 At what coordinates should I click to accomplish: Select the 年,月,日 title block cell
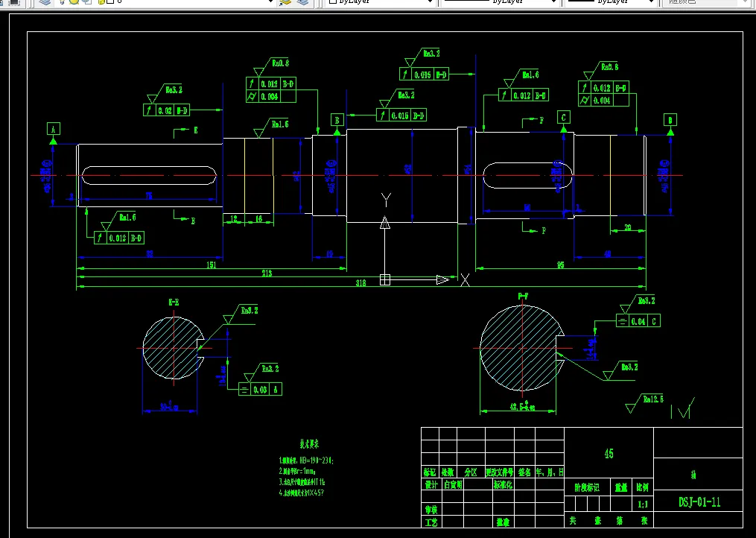549,472
